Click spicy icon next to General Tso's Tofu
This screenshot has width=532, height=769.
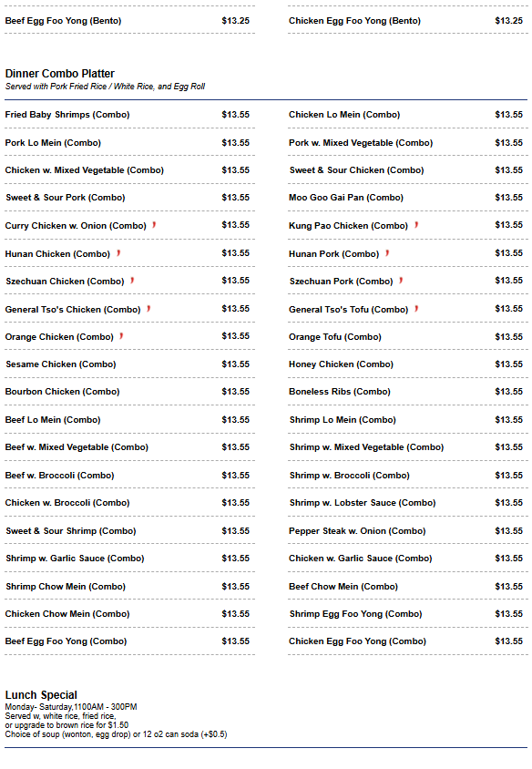pyautogui.click(x=416, y=309)
